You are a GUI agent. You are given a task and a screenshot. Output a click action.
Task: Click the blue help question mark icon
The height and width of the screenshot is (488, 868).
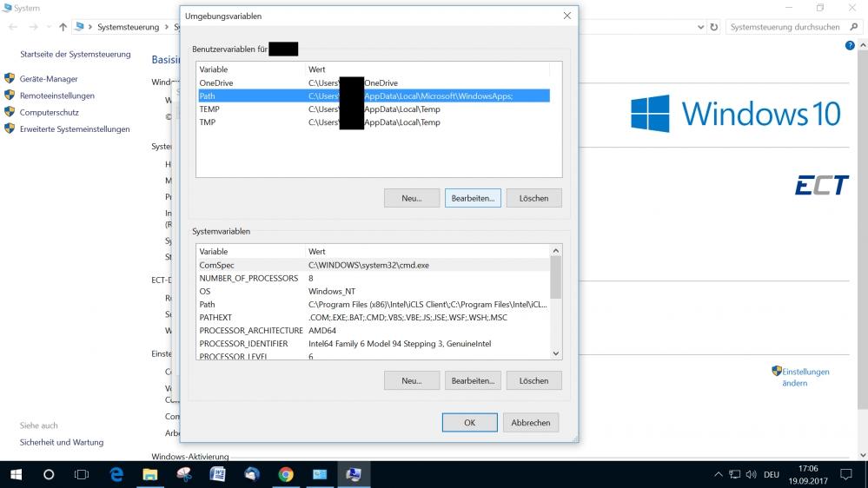click(x=850, y=45)
